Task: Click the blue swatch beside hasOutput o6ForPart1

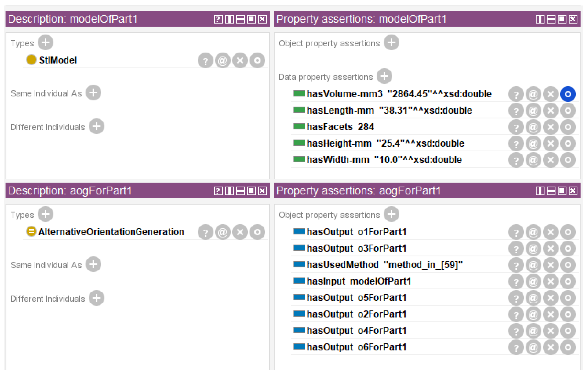Action: [299, 346]
